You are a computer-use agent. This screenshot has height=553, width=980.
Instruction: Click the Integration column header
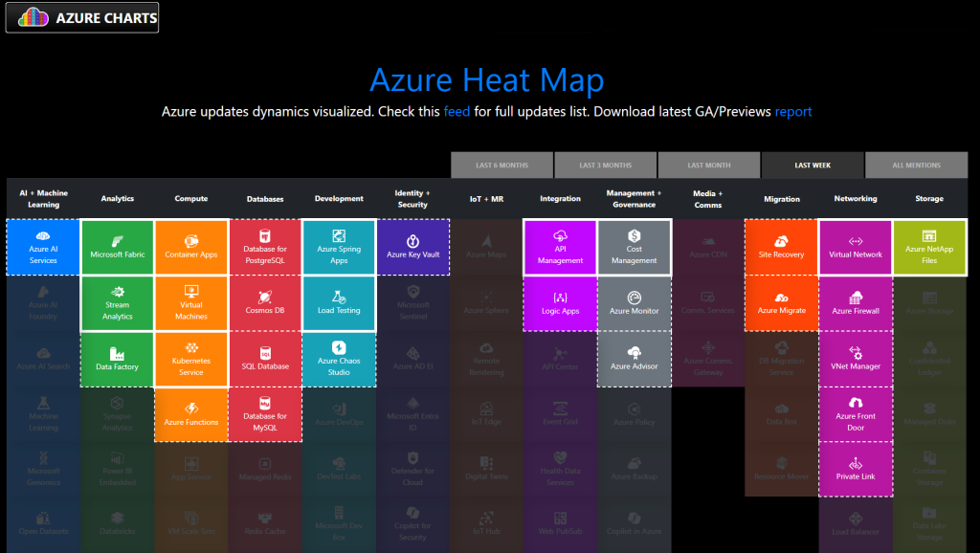(560, 199)
